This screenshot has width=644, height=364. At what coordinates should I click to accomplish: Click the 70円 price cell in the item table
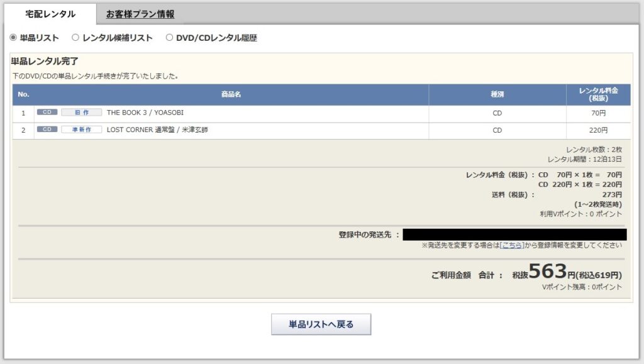click(599, 113)
